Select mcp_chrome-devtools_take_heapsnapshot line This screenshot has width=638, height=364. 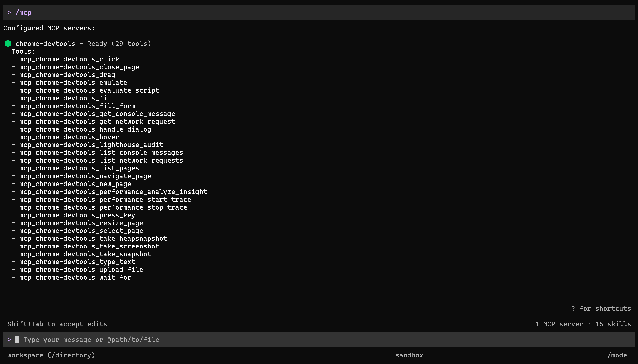click(x=93, y=239)
